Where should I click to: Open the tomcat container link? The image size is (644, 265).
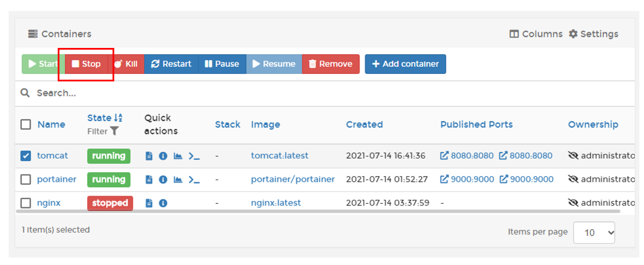[53, 156]
